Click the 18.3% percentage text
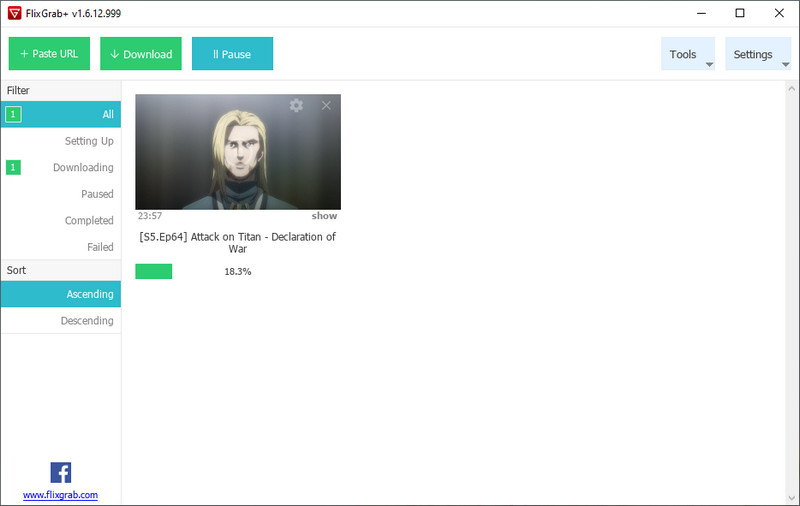Viewport: 800px width, 506px height. pos(238,271)
